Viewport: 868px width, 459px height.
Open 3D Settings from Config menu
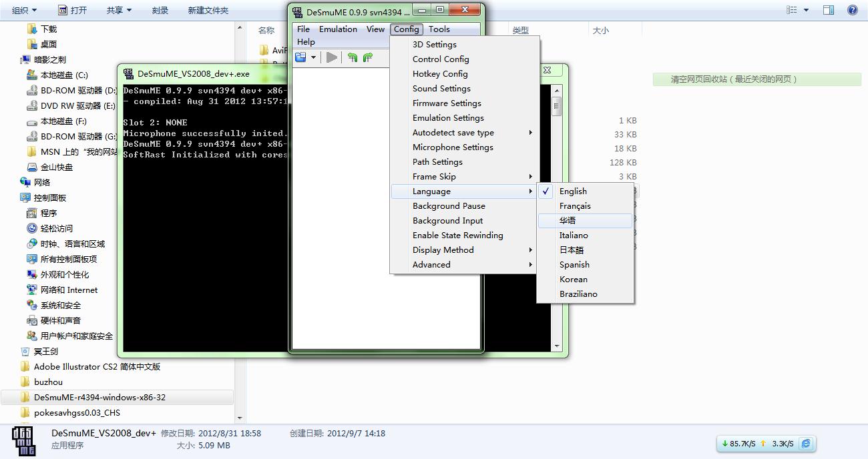[x=465, y=45]
